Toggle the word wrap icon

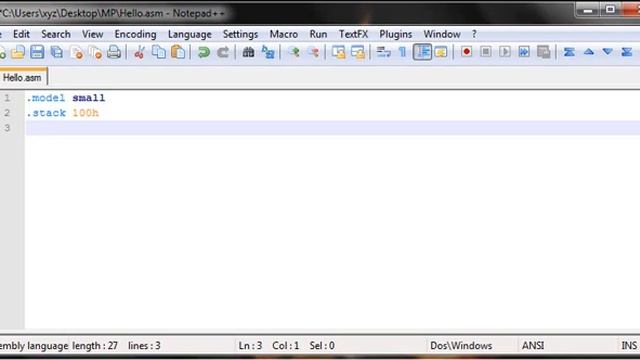(x=383, y=52)
